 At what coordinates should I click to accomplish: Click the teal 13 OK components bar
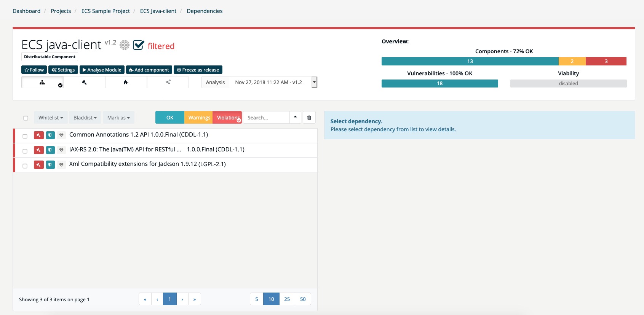click(470, 61)
